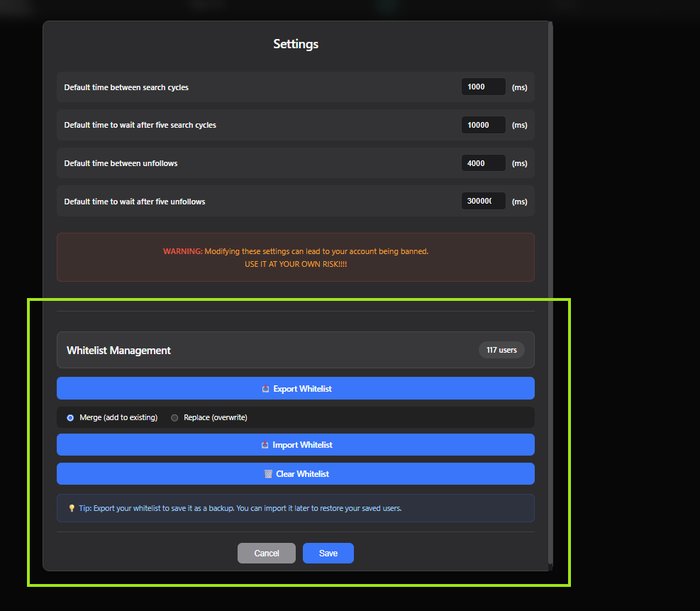Select Replace (overwrite) radio option
Screen dimensions: 700x611
click(x=174, y=417)
